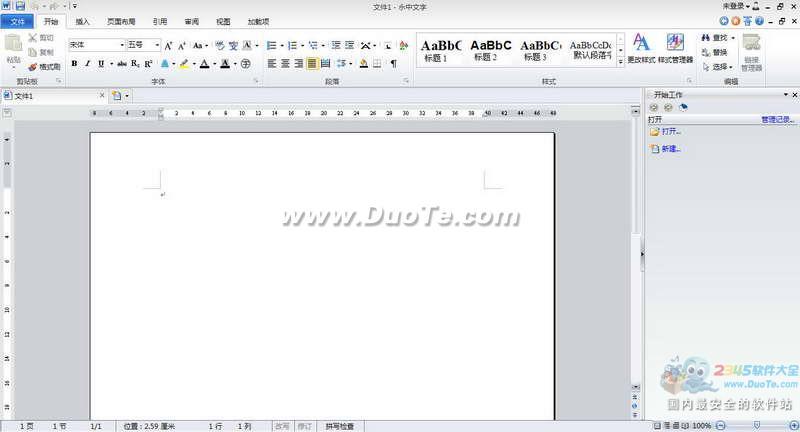Click the Change Styles (更改样式) icon

(641, 48)
